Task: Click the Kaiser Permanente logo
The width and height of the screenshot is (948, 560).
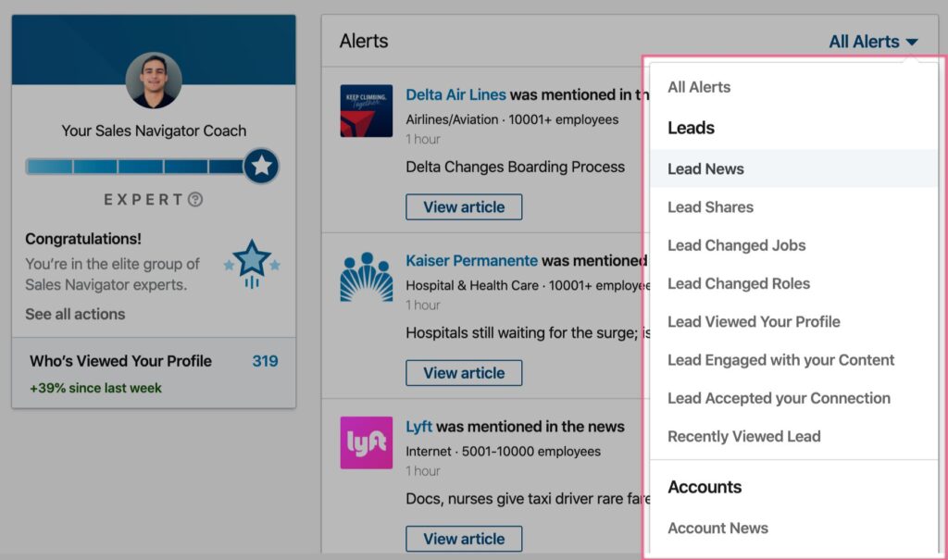Action: [x=366, y=277]
